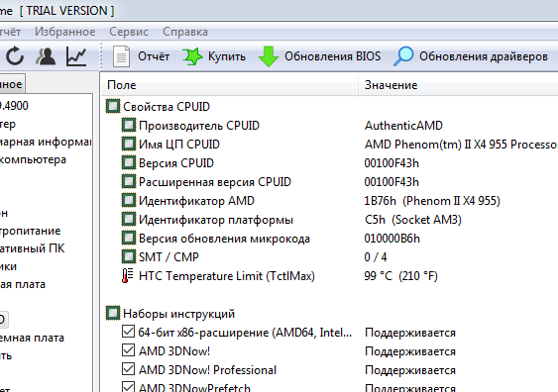Toggle checkbox for AMD 3DNow! Professional

[x=128, y=369]
